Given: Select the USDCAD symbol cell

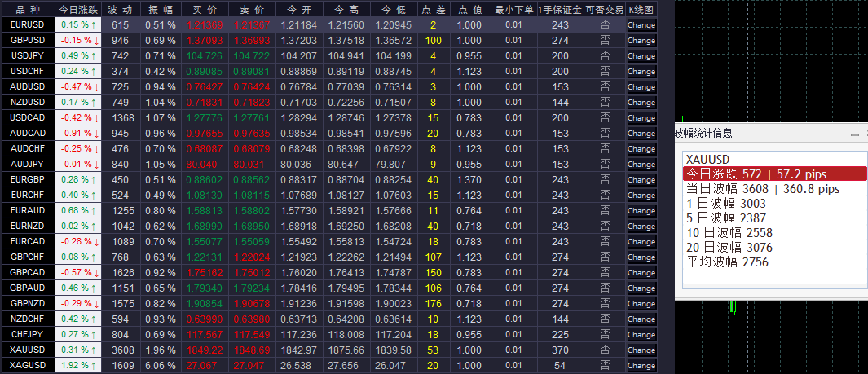Looking at the screenshot, I should (x=28, y=118).
